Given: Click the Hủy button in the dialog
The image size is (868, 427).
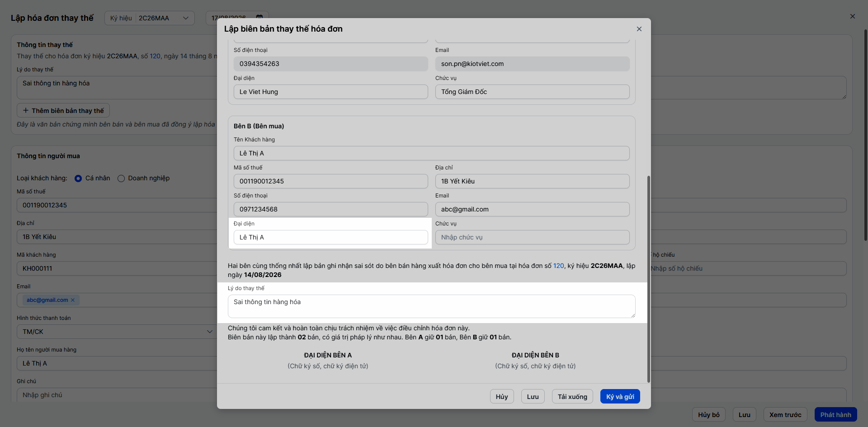Looking at the screenshot, I should click(x=502, y=397).
